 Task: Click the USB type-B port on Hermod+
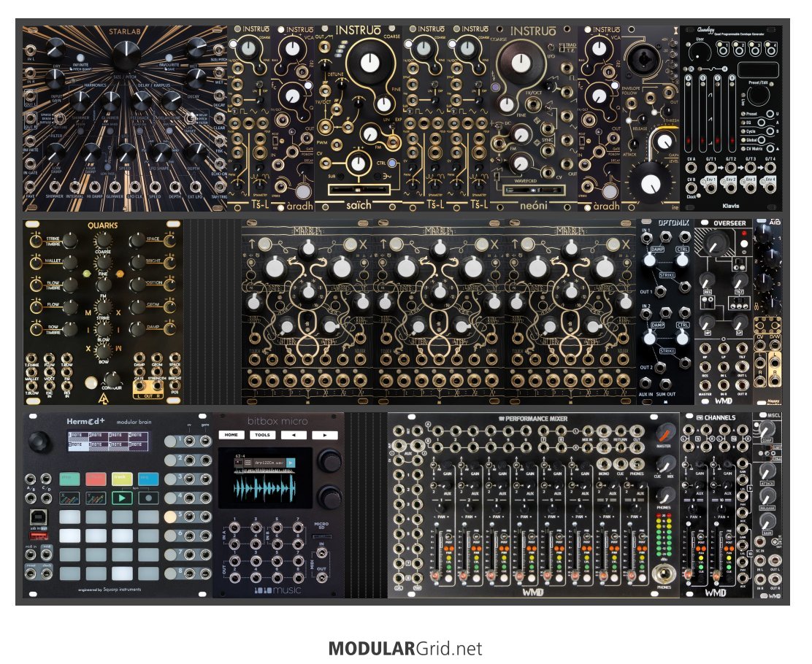coord(39,516)
